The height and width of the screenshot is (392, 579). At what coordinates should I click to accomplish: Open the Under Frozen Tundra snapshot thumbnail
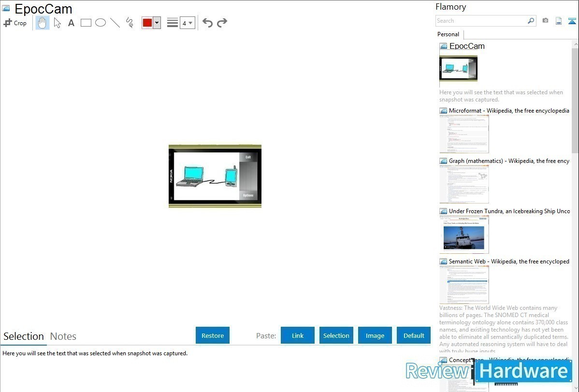coord(464,234)
